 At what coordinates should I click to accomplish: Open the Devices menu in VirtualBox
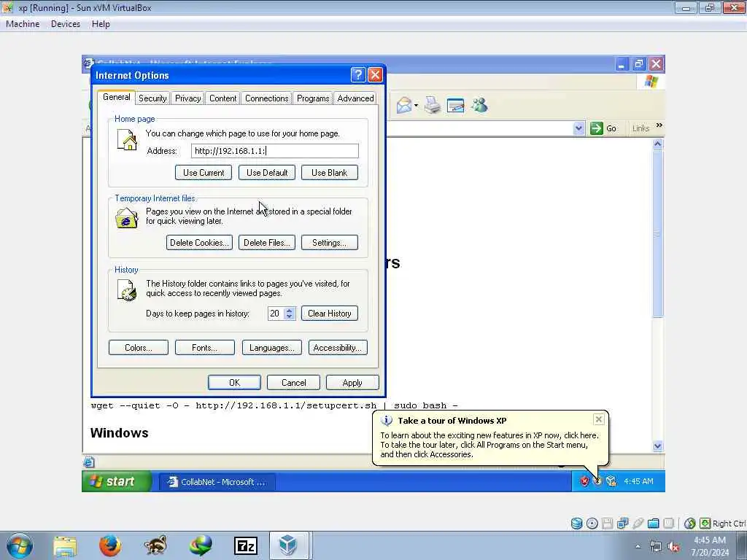(65, 24)
